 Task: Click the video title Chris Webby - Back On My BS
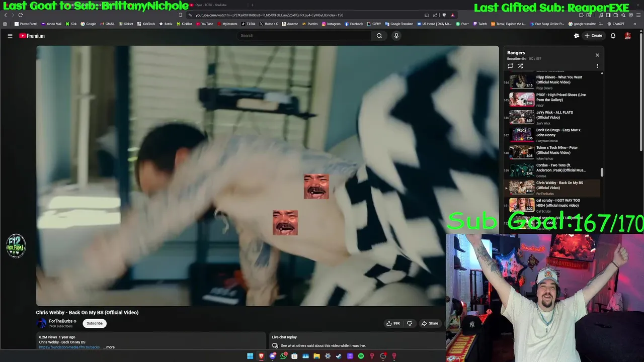[87, 312]
